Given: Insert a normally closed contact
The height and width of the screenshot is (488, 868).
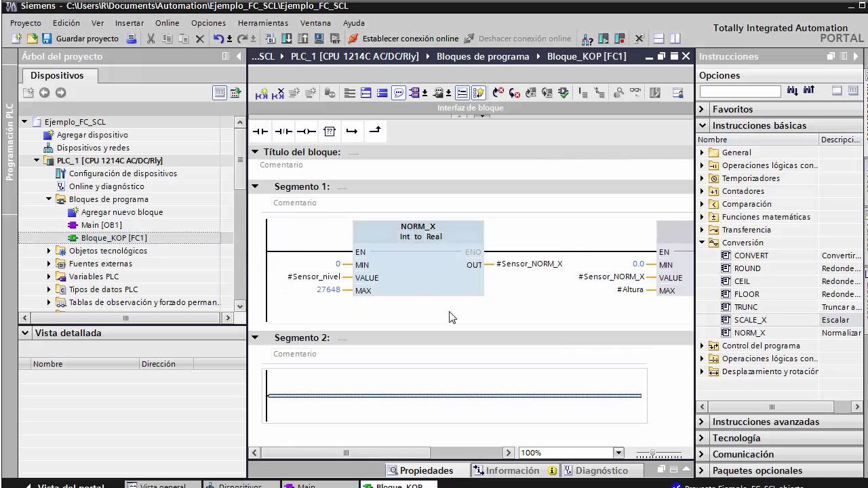Looking at the screenshot, I should 283,131.
